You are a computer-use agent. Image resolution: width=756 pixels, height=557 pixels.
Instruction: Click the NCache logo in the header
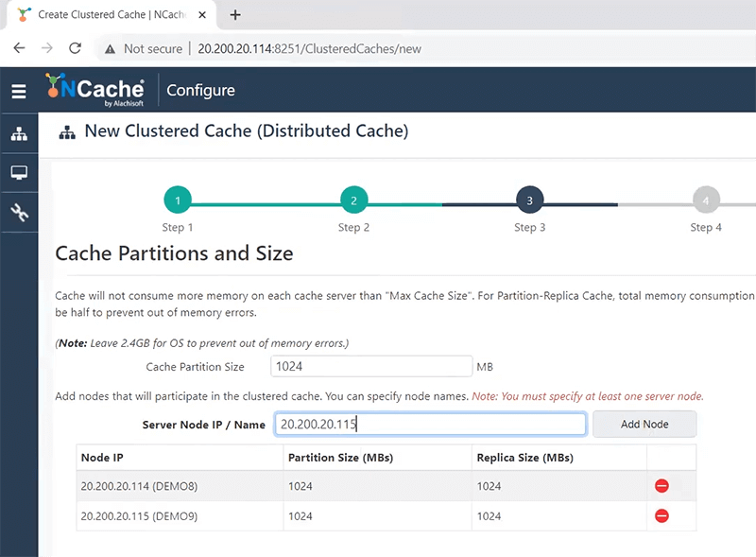(x=94, y=90)
